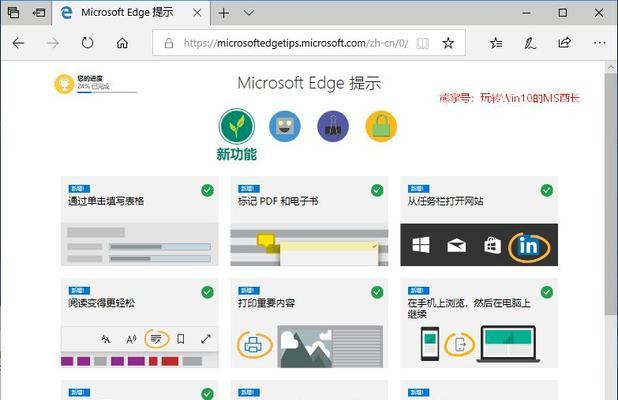The height and width of the screenshot is (400, 618).
Task: Click the expand arrows icon in reading card
Action: click(206, 339)
